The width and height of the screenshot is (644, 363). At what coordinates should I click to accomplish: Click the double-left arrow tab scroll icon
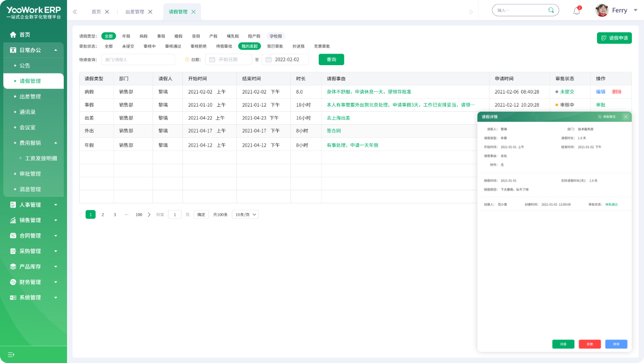point(75,12)
